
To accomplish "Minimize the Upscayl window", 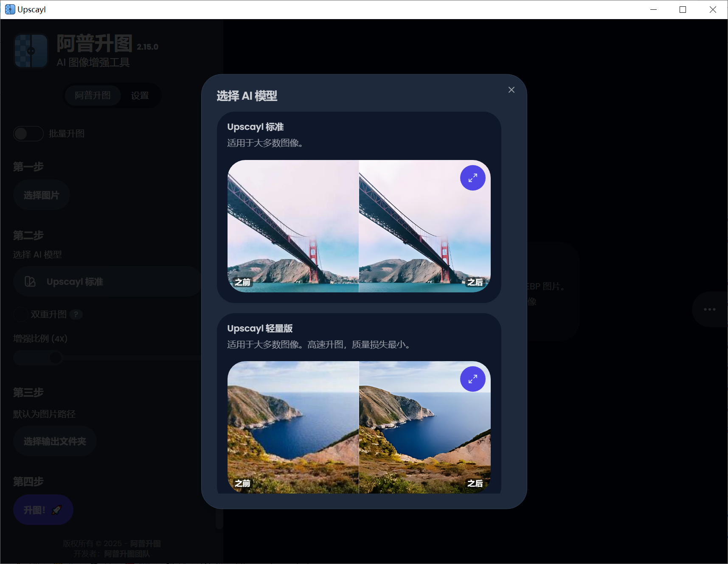I will click(653, 9).
